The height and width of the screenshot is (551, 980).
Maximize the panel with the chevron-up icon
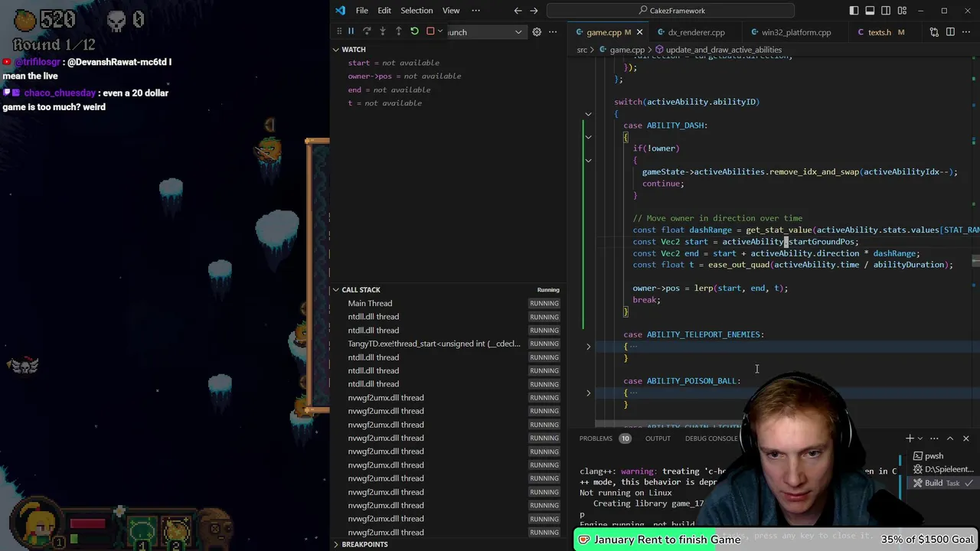(950, 439)
